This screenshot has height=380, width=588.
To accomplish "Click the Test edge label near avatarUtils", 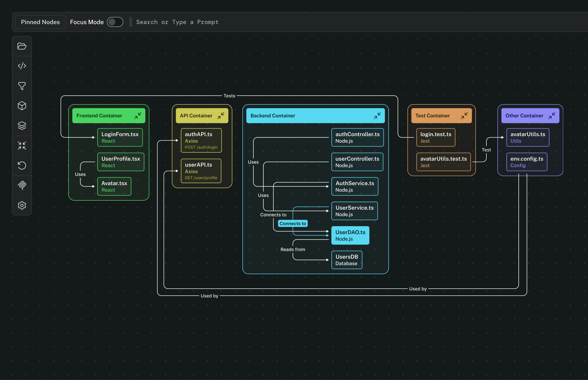I will point(486,150).
